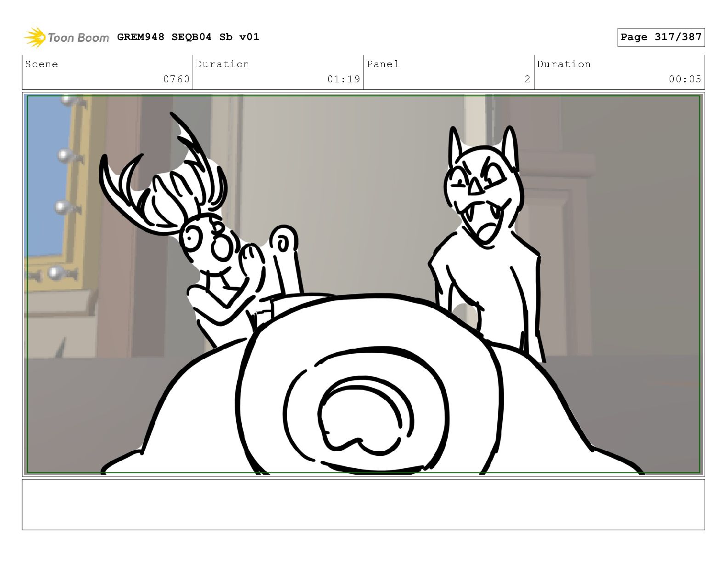This screenshot has width=728, height=563.
Task: Click the Scene header label
Action: tap(42, 64)
